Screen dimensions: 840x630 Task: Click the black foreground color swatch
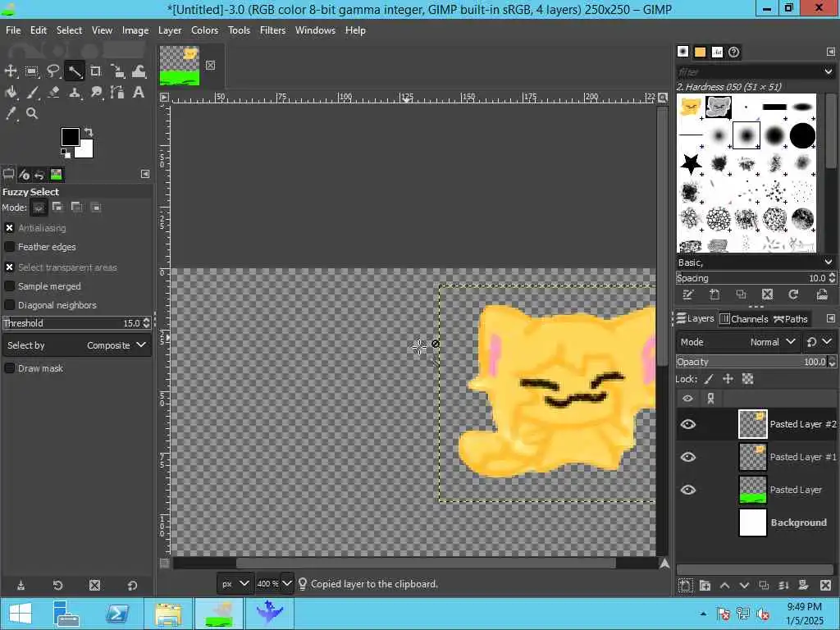point(71,137)
